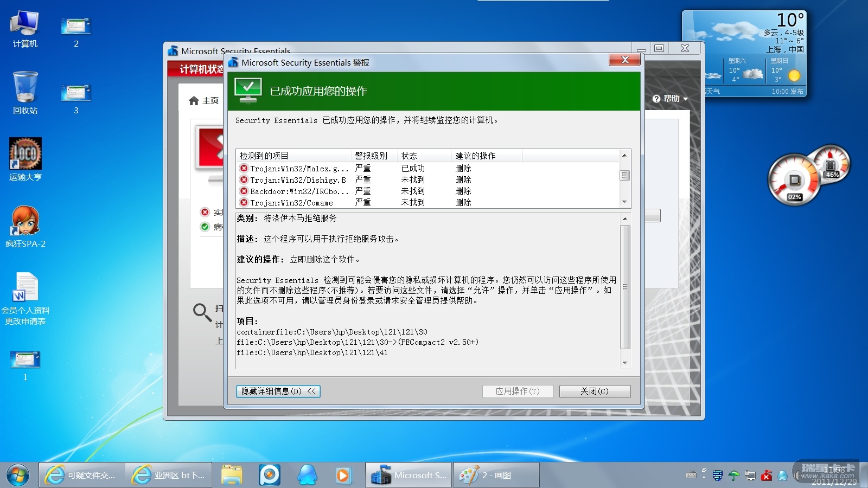
Task: Click the blue shield firewall tray icon
Action: tap(717, 476)
